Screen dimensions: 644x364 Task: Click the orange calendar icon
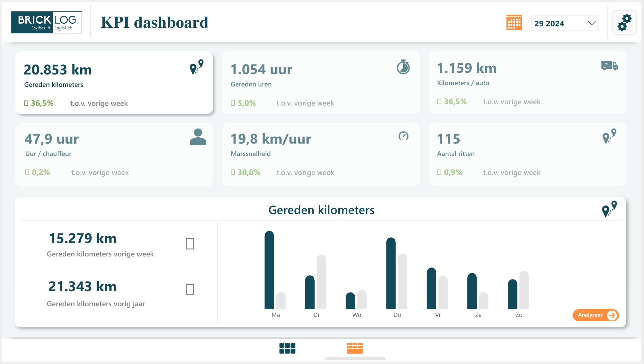(x=514, y=22)
